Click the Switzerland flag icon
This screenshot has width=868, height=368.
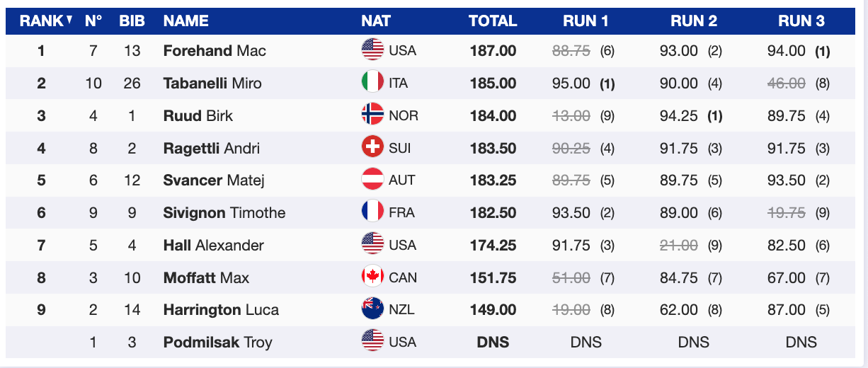click(x=372, y=148)
